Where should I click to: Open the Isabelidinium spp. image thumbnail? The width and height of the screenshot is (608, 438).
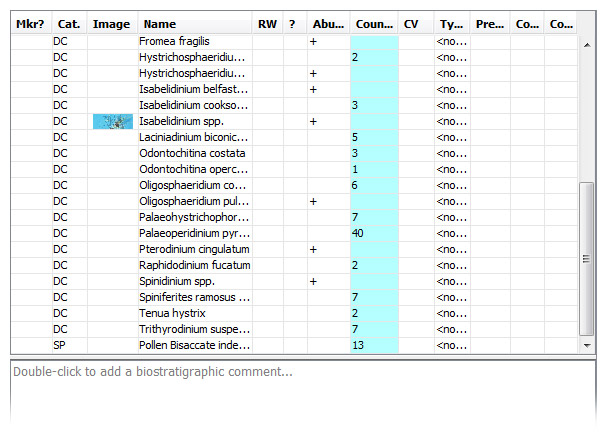coord(113,121)
